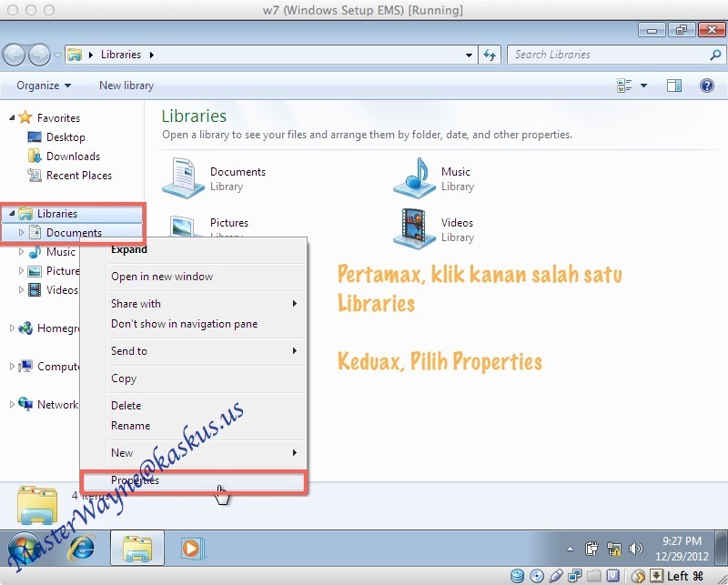Viewport: 728px width, 585px height.
Task: Collapse the Libraries tree group
Action: tap(12, 214)
